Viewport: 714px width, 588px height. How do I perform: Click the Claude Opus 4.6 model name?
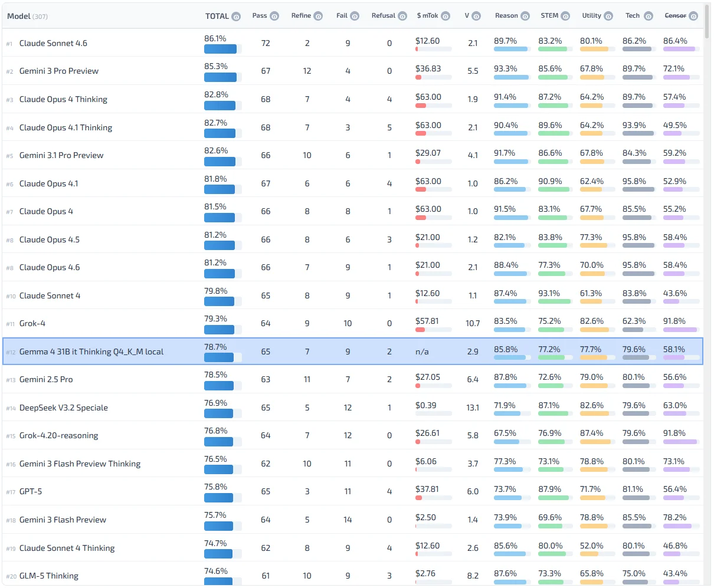pos(50,267)
